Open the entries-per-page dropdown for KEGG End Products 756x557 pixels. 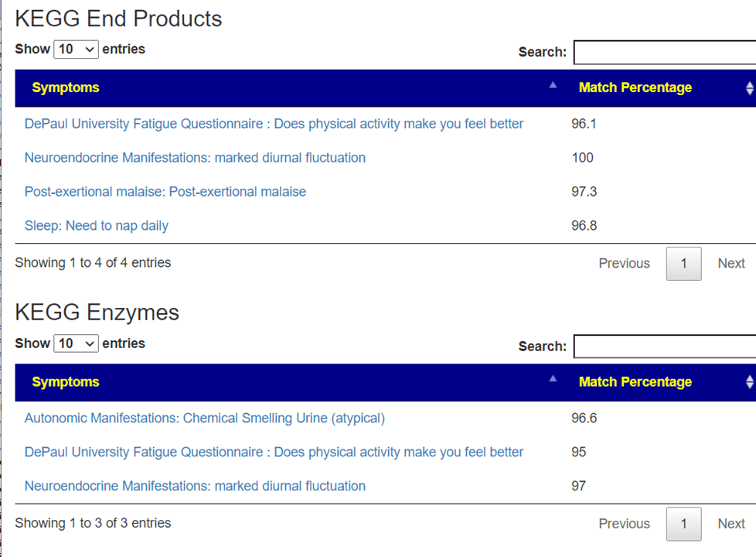(76, 50)
